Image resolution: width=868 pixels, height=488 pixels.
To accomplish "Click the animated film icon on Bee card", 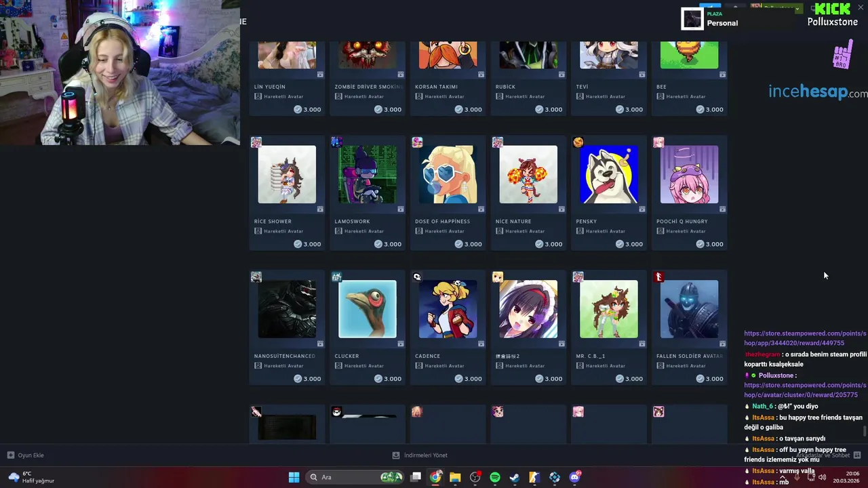I will [x=722, y=75].
